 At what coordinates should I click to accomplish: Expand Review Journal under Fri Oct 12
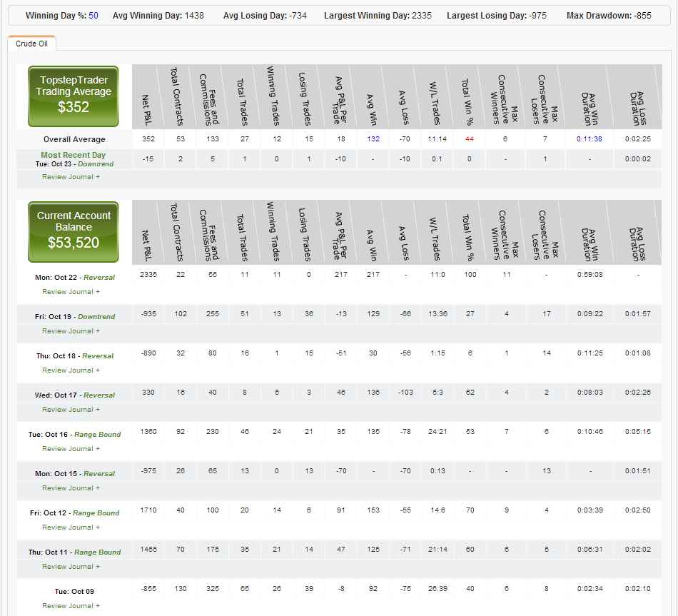point(71,527)
